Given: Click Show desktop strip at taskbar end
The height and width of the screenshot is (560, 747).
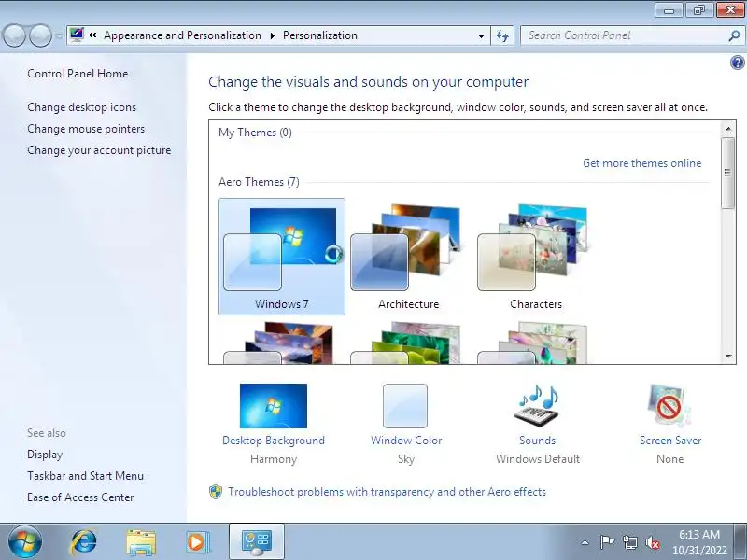Looking at the screenshot, I should [741, 542].
